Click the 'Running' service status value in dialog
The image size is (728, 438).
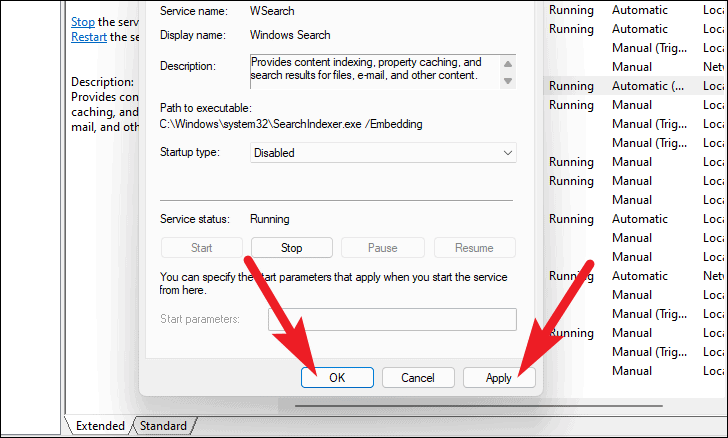270,219
